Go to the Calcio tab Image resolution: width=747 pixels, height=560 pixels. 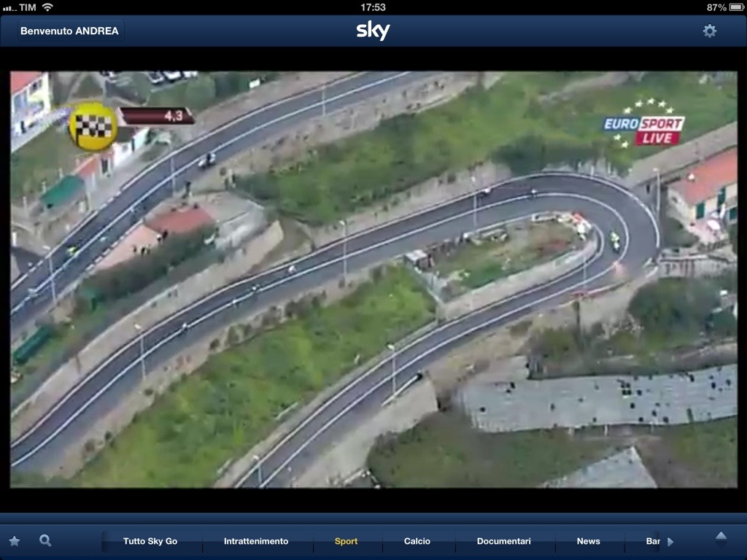(417, 541)
